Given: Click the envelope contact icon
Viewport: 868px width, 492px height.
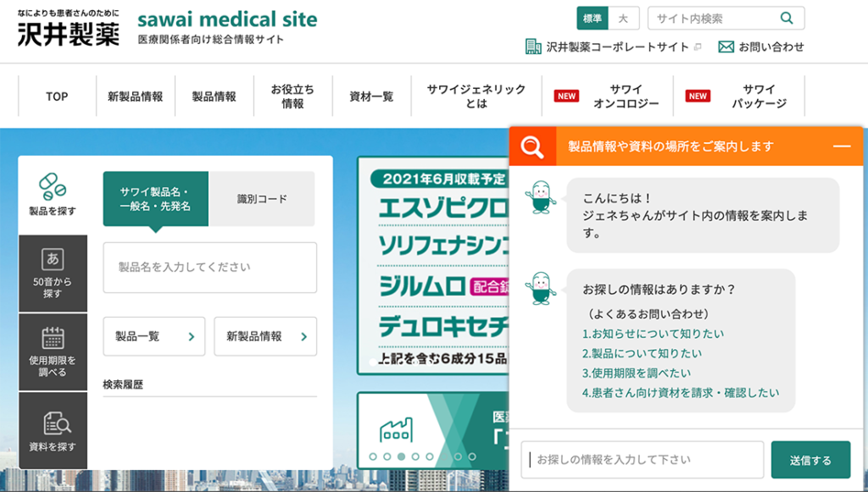Looking at the screenshot, I should coord(726,47).
